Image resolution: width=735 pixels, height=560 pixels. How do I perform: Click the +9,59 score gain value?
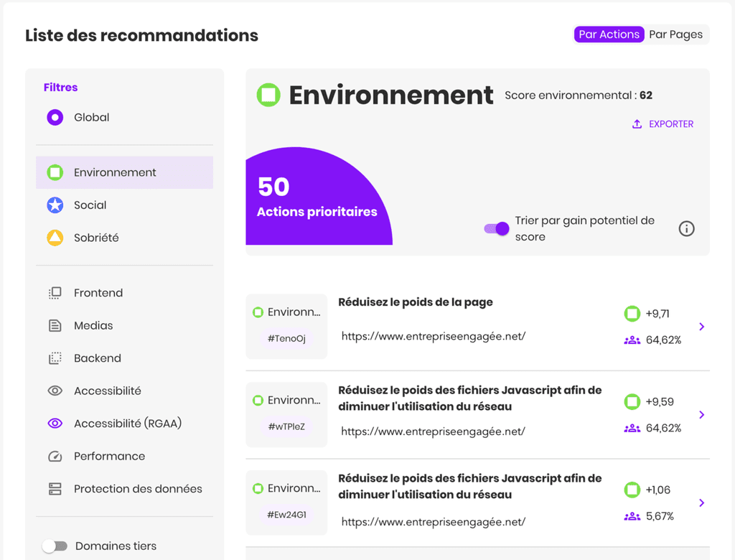coord(660,402)
